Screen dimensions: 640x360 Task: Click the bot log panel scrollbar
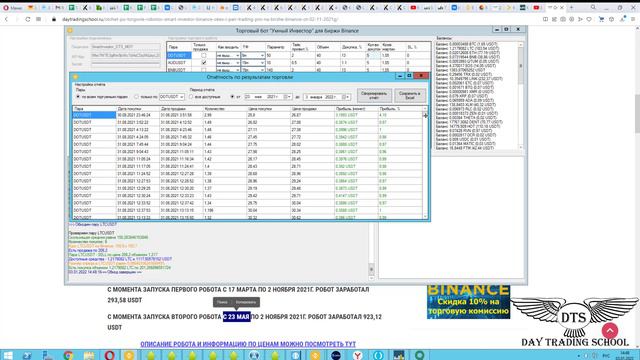[x=371, y=252]
